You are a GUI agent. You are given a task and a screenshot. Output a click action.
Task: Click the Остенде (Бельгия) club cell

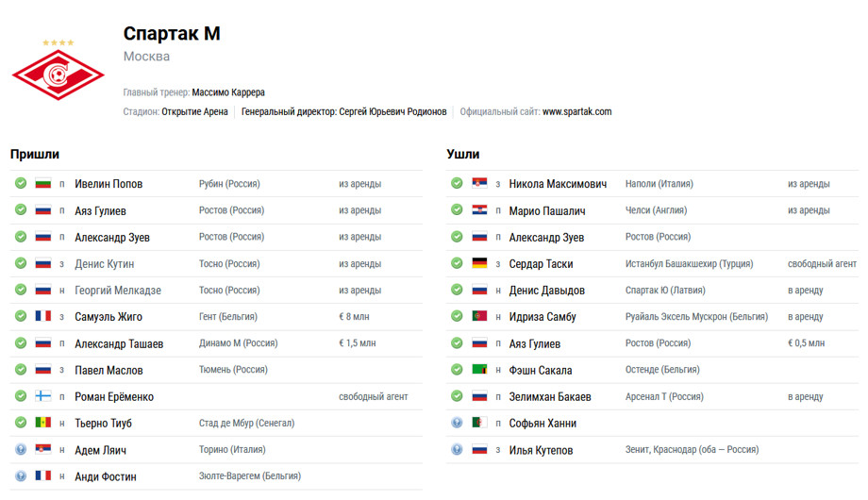tap(662, 370)
